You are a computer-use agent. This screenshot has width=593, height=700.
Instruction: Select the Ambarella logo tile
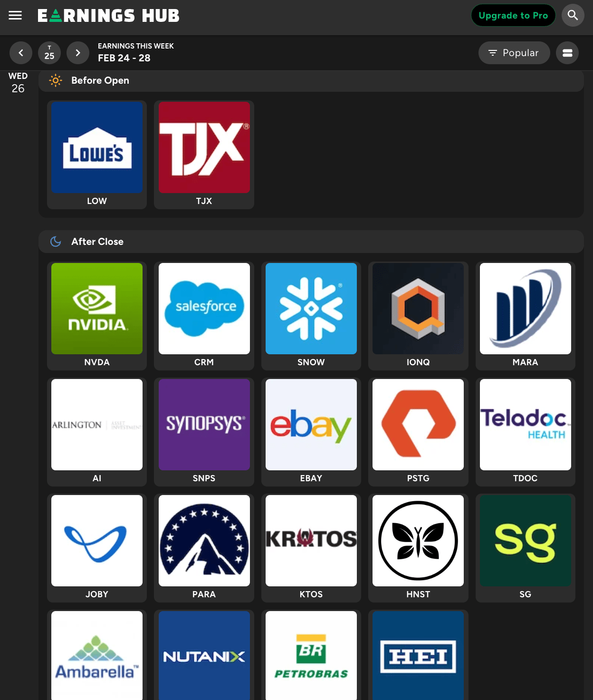97,655
